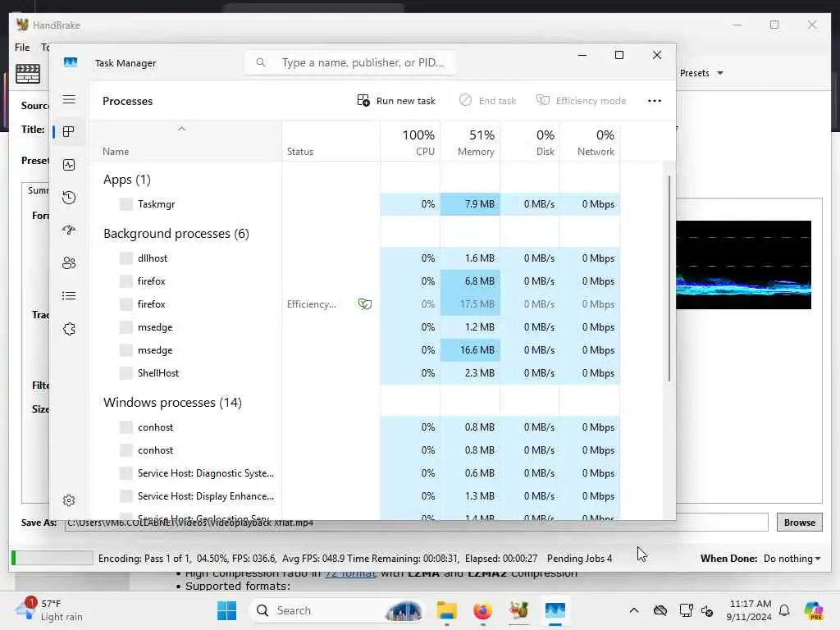Screen dimensions: 840x630
Task: Click the taskbar Search box
Action: coord(336,610)
